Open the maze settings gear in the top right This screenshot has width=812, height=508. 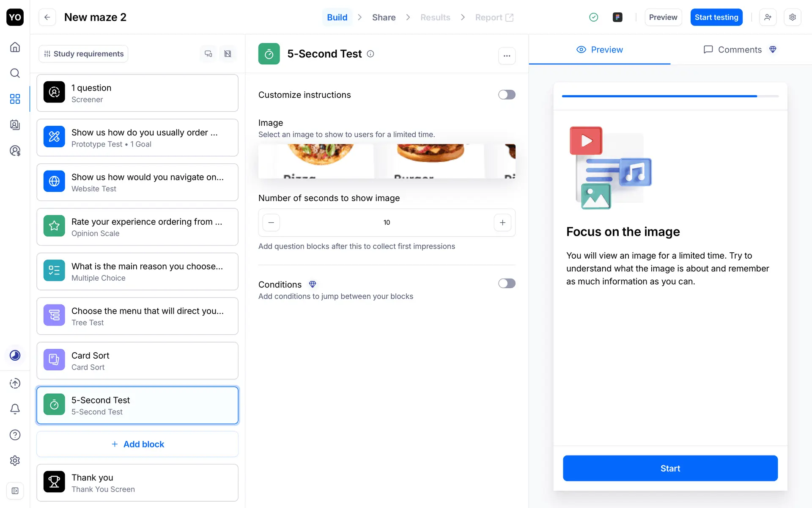(793, 17)
